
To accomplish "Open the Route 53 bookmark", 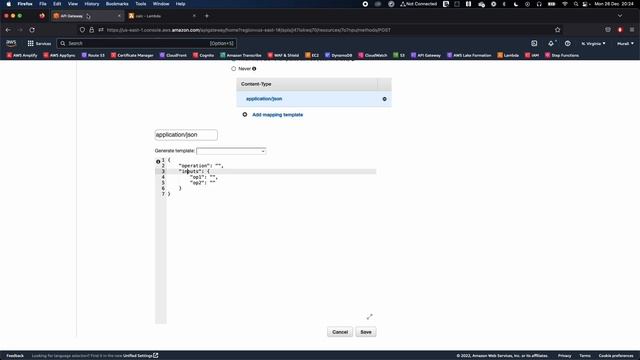I will tap(93, 55).
